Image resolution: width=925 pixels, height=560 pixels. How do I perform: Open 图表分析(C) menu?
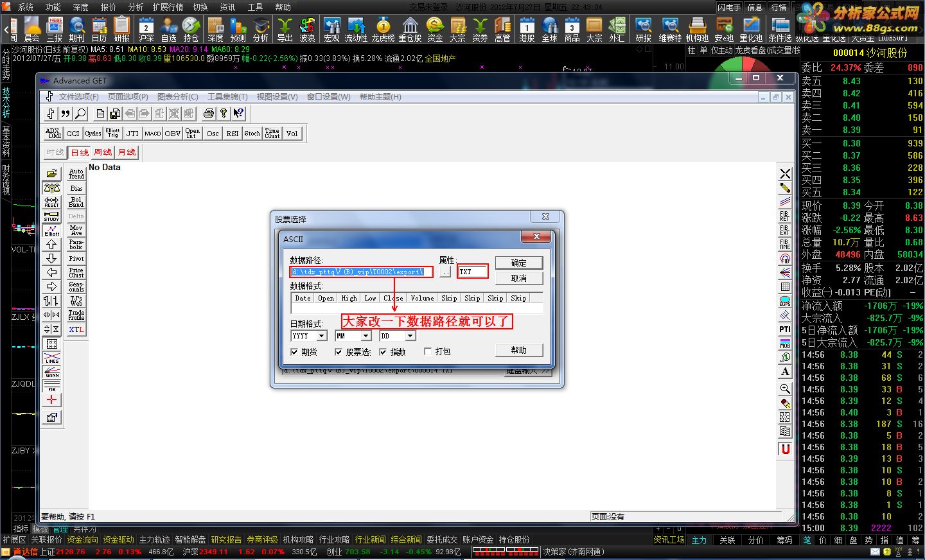click(178, 97)
